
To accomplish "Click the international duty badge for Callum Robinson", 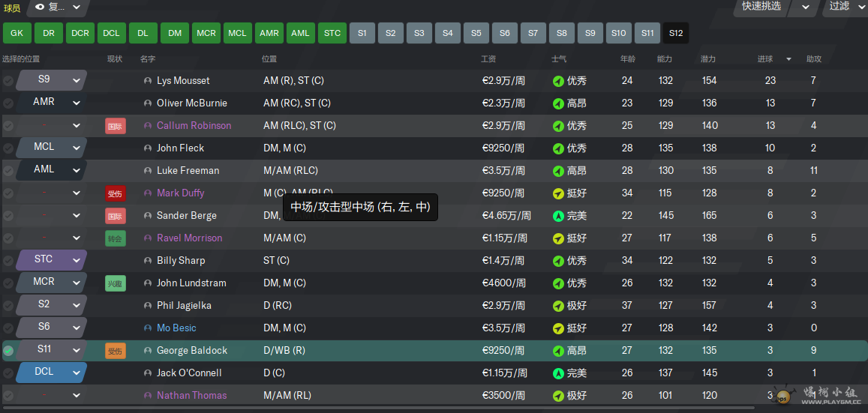I will (x=116, y=126).
